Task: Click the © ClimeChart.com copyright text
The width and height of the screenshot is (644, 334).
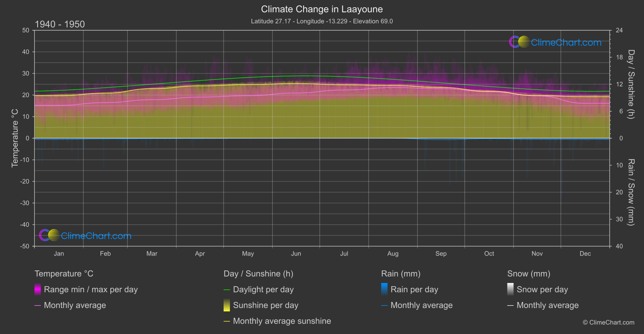Action: point(608,322)
